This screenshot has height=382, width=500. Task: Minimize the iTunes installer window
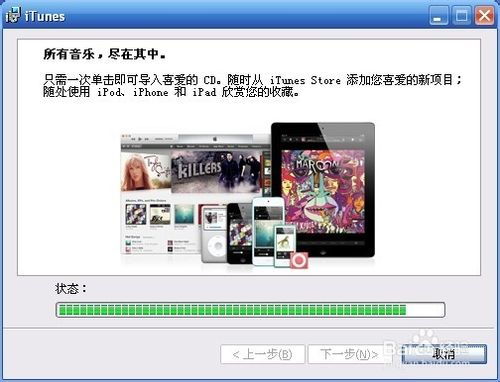coord(438,16)
